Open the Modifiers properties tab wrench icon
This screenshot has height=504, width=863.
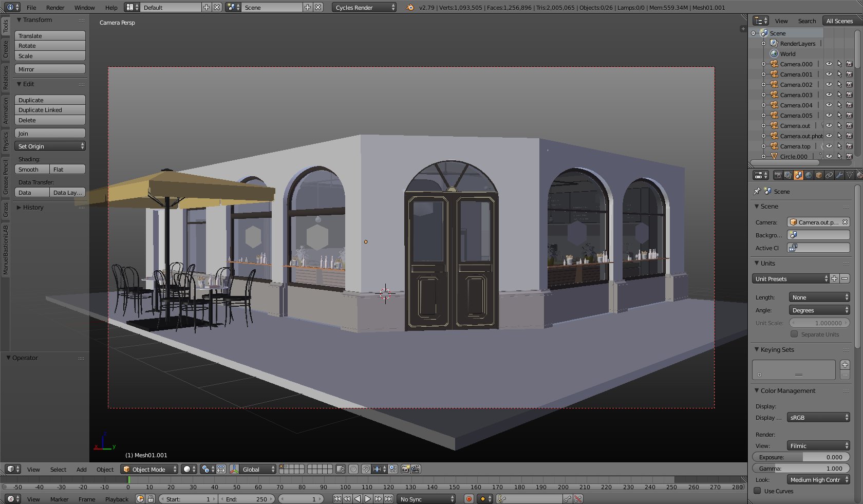839,175
